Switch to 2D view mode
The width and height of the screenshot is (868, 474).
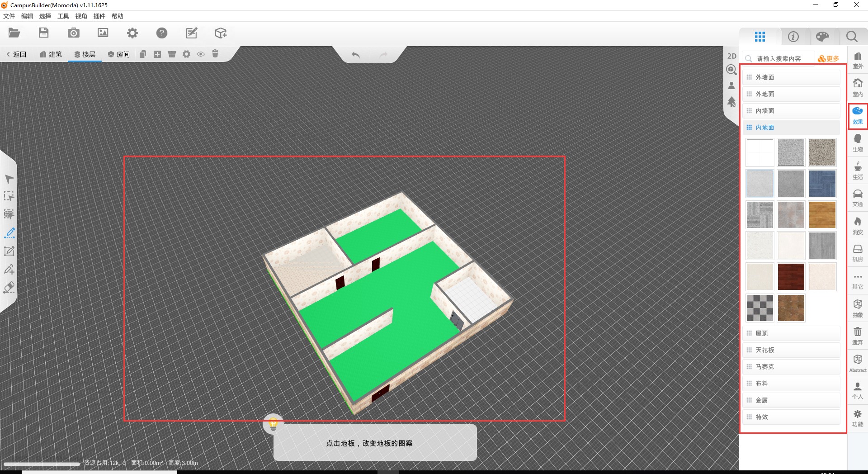click(x=732, y=56)
